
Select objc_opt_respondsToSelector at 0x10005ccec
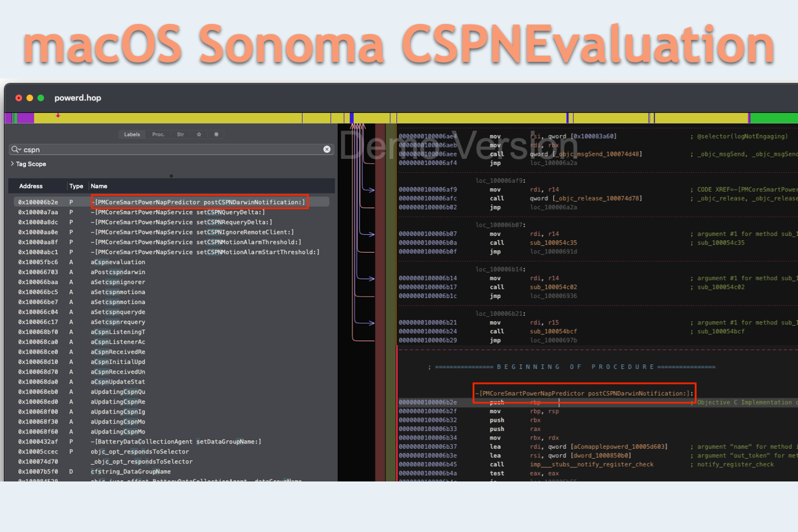pyautogui.click(x=172, y=452)
